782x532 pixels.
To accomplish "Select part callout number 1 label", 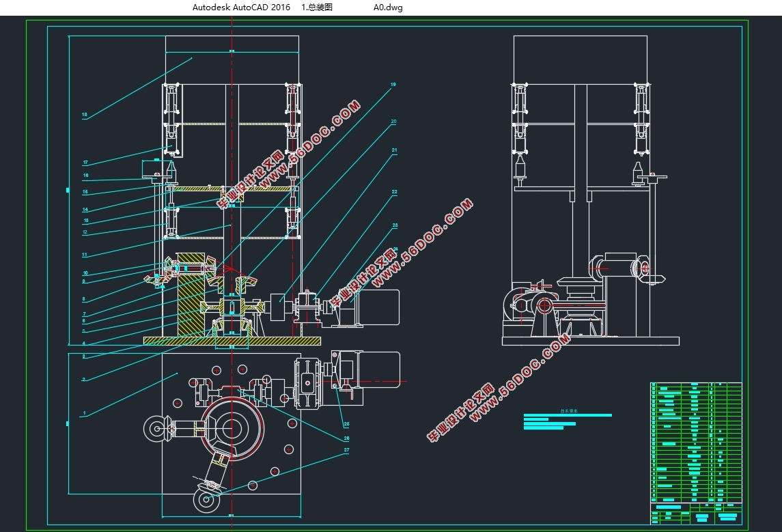I will (x=84, y=412).
